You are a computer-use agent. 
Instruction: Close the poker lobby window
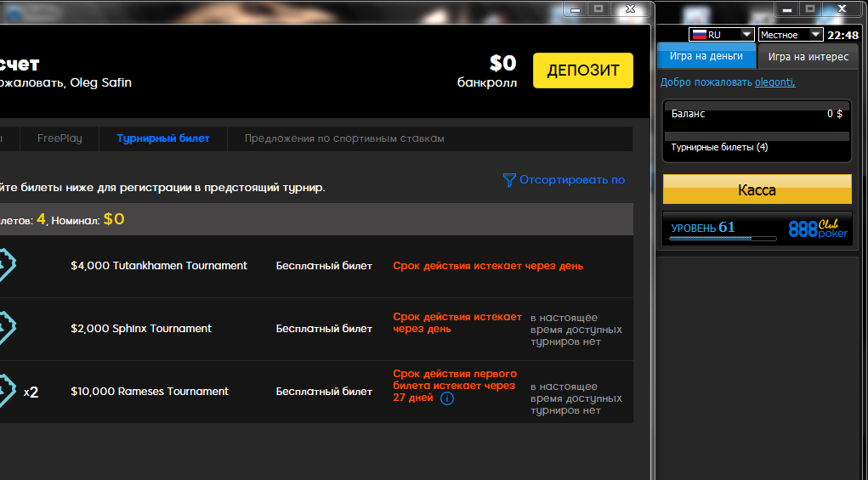point(842,8)
